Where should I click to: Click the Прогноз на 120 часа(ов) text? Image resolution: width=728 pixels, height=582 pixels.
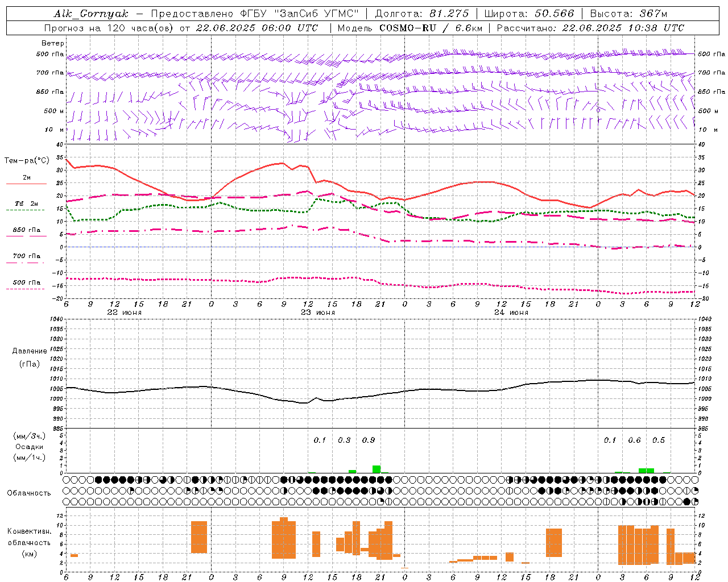(x=109, y=28)
